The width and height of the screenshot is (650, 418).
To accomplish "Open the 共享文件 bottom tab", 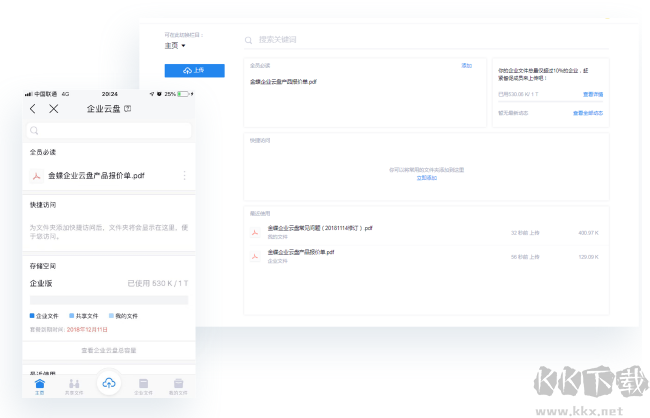I will (x=74, y=386).
